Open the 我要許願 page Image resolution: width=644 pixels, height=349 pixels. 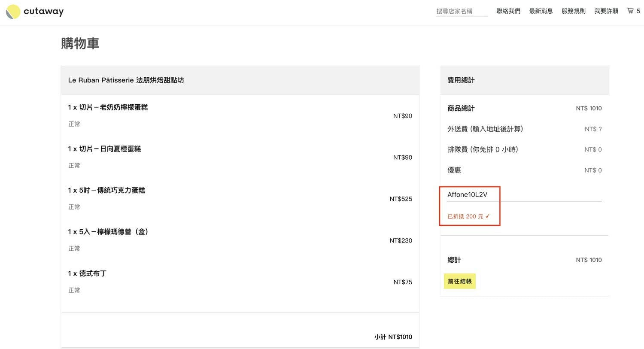coord(606,11)
